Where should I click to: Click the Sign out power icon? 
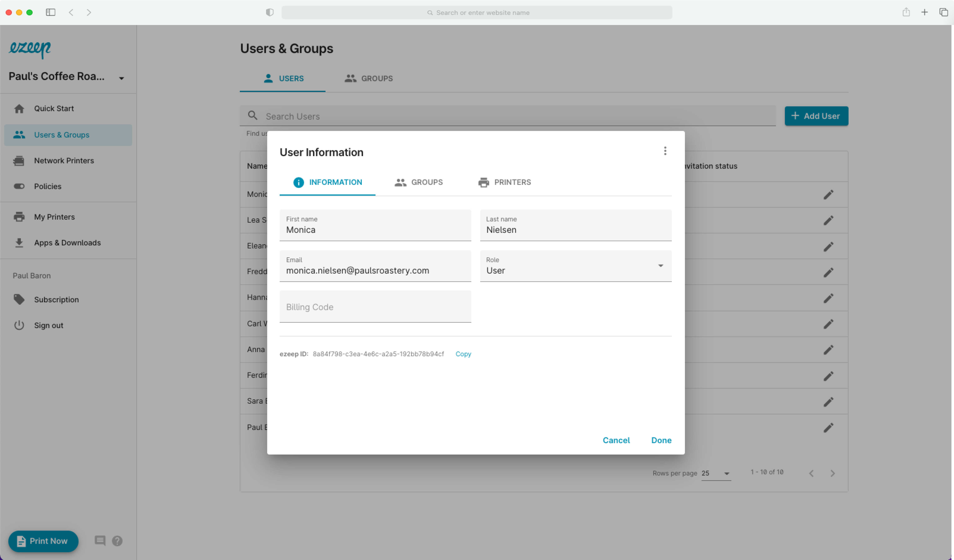point(19,325)
